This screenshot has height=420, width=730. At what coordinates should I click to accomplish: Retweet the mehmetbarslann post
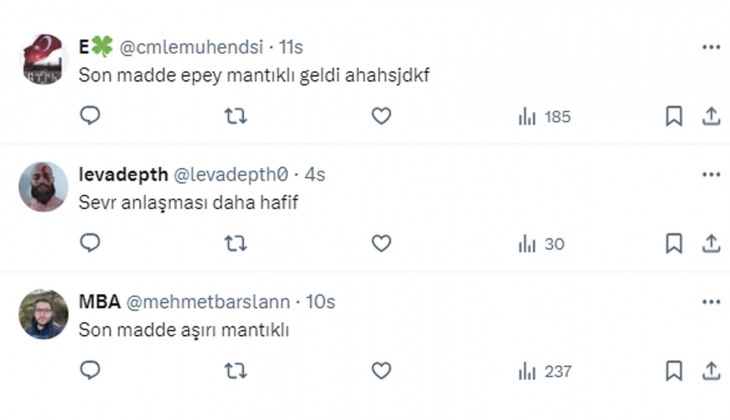tap(235, 371)
